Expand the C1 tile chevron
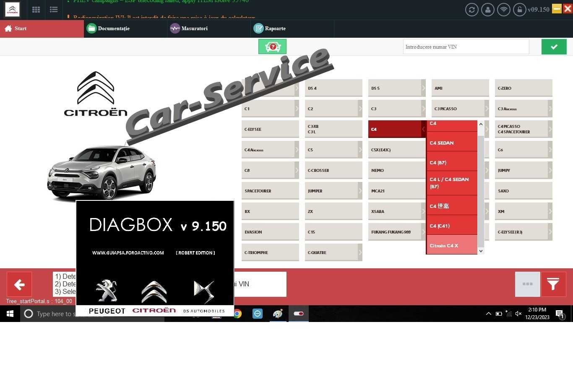 tap(297, 109)
